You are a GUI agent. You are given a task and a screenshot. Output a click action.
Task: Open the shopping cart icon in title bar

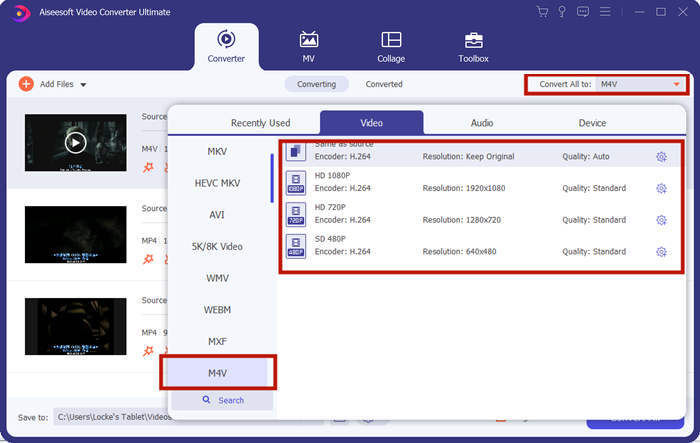(542, 12)
